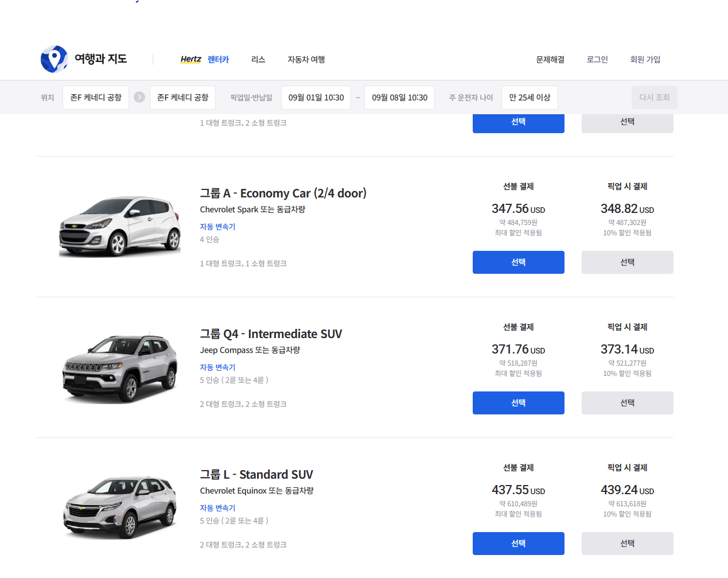
Task: Open the return date 09월 08일 10:30 picker
Action: click(400, 98)
